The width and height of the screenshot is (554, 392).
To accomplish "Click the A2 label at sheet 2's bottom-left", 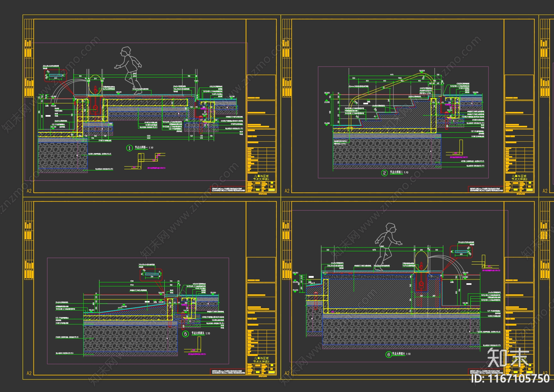I will tap(287, 191).
